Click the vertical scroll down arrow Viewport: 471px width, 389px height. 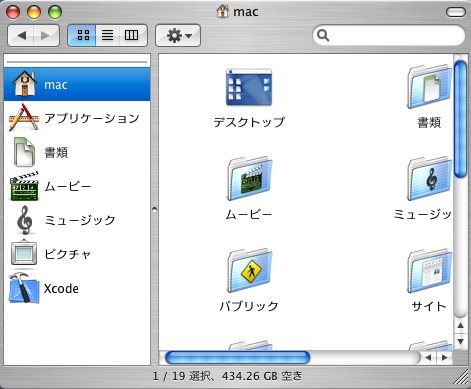(460, 341)
